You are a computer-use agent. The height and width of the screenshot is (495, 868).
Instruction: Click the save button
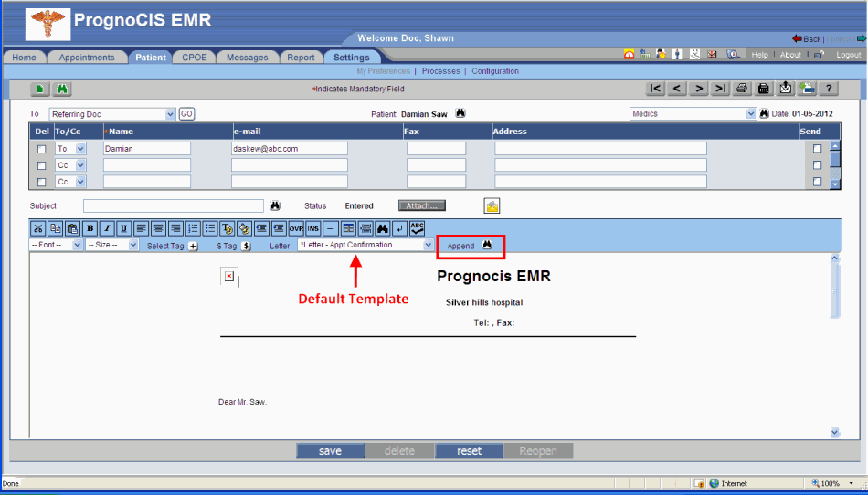tap(330, 451)
